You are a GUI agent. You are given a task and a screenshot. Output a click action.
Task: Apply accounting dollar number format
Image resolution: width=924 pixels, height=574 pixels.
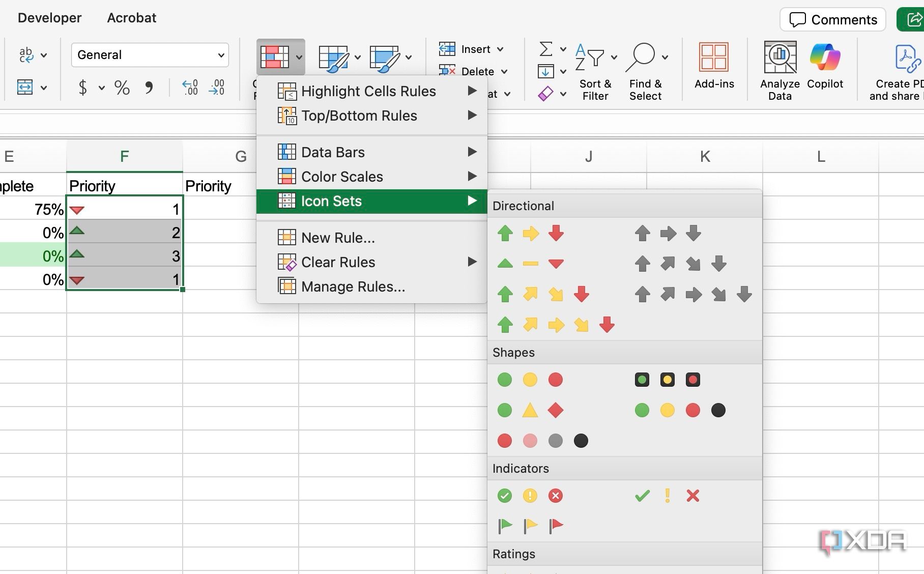coord(82,88)
